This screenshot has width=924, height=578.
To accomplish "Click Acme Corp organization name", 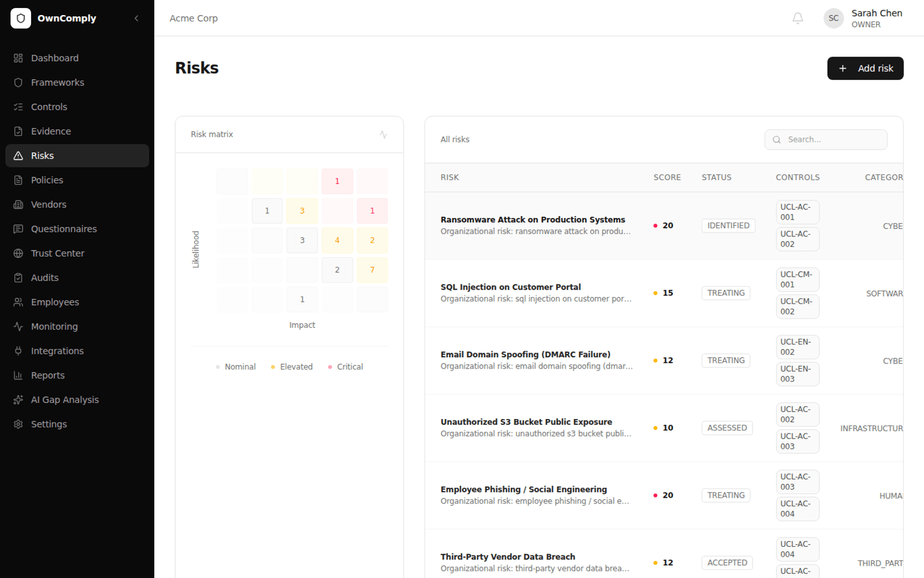I will click(193, 18).
